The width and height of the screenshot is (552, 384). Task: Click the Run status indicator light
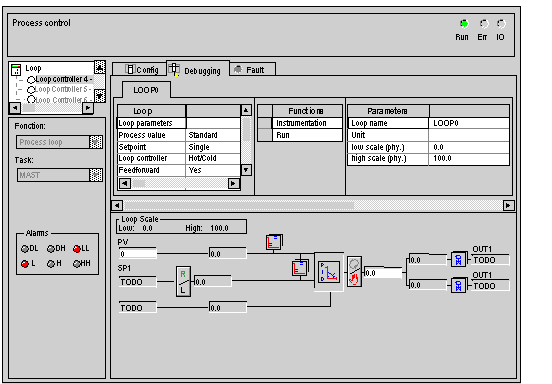click(464, 24)
